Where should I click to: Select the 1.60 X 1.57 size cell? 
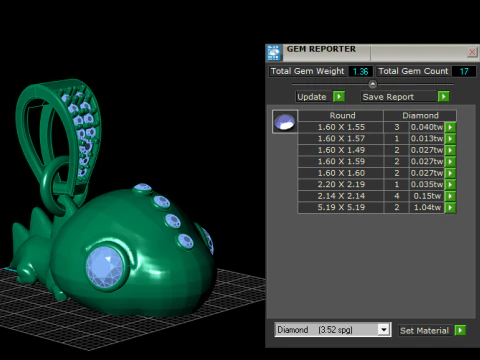point(341,139)
